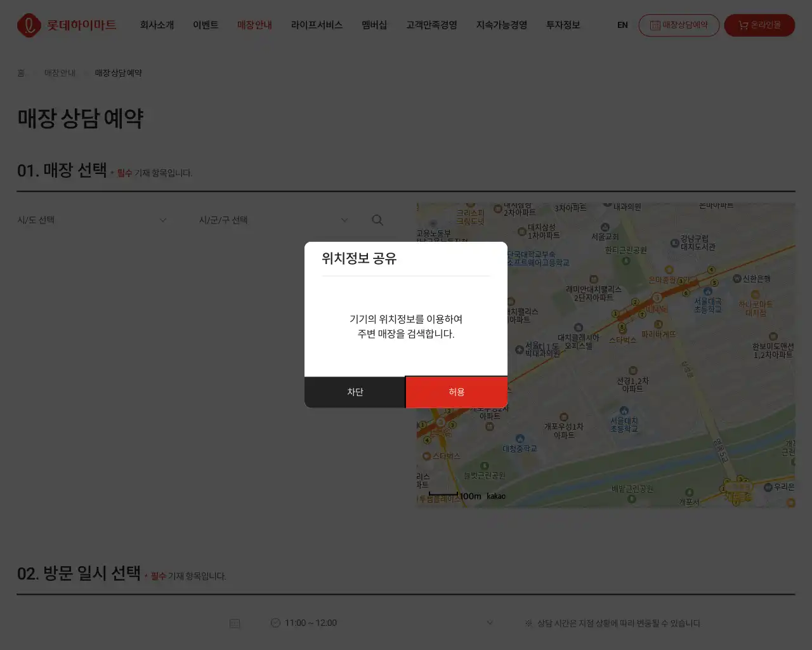
Task: Open the 11:00 ~ 12:00 time slot dropdown
Action: 381,623
